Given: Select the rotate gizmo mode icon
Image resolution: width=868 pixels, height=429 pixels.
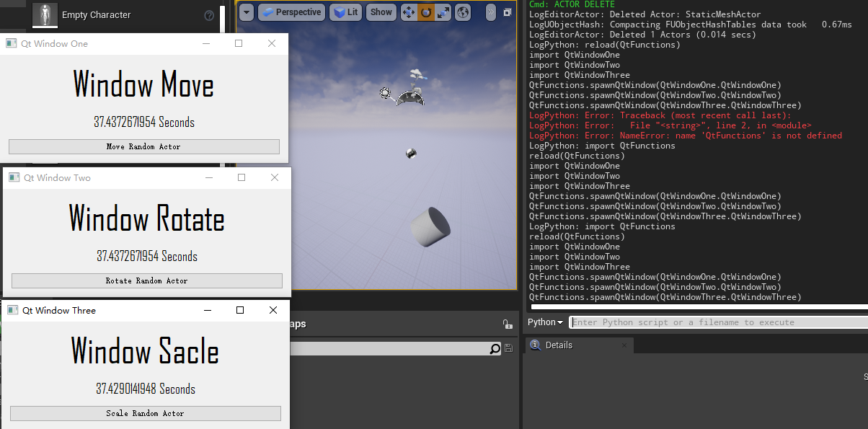Looking at the screenshot, I should [x=426, y=12].
